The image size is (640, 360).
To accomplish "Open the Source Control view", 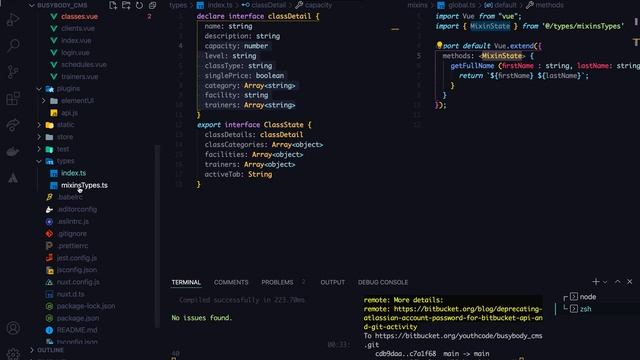I will [13, 72].
